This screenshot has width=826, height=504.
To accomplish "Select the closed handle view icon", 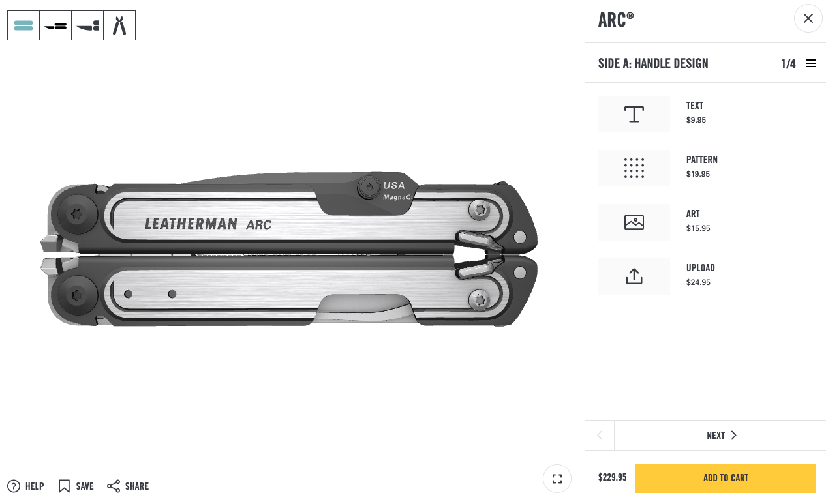I will point(23,25).
